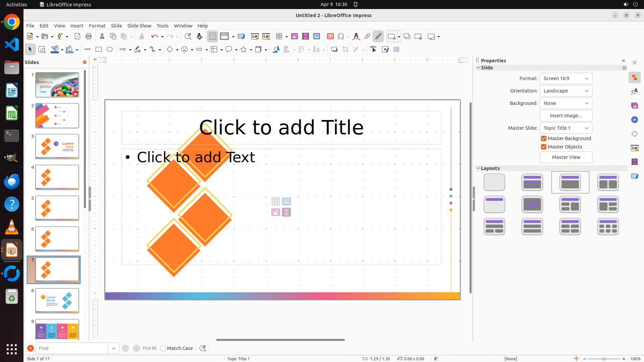This screenshot has height=362, width=644.
Task: Click the Insert Image button
Action: (566, 116)
